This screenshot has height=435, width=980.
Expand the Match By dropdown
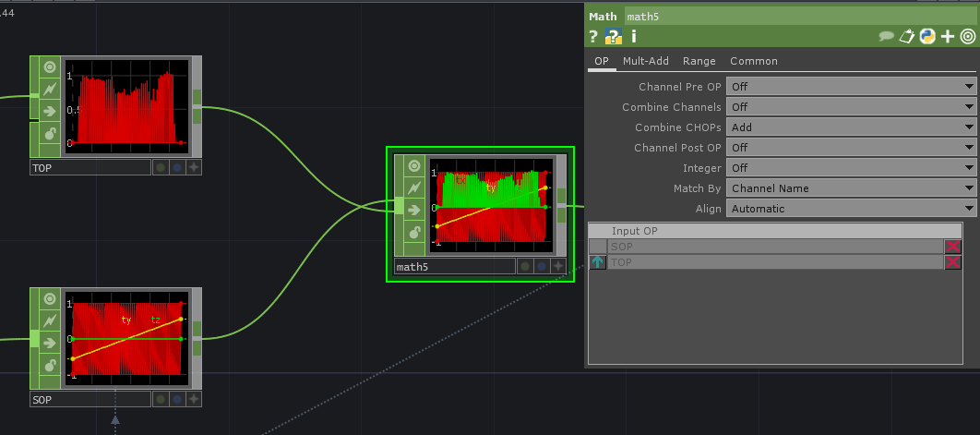coord(851,188)
